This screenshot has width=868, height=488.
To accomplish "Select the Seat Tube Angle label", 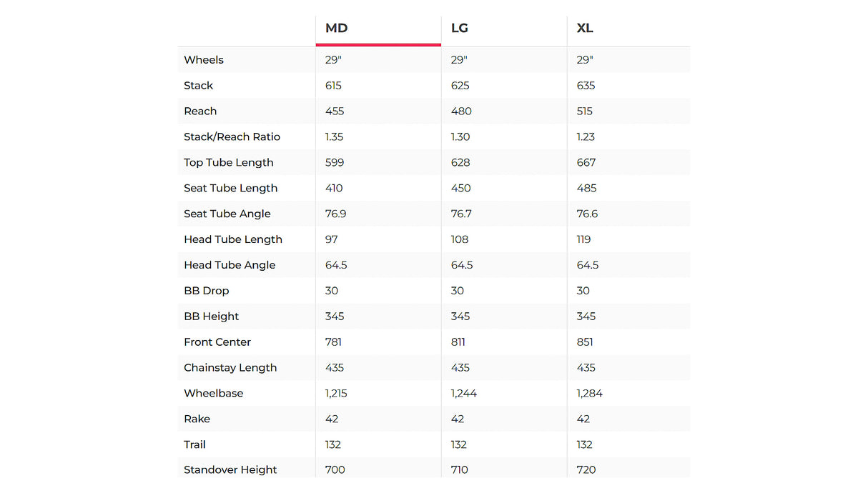I will [x=227, y=214].
